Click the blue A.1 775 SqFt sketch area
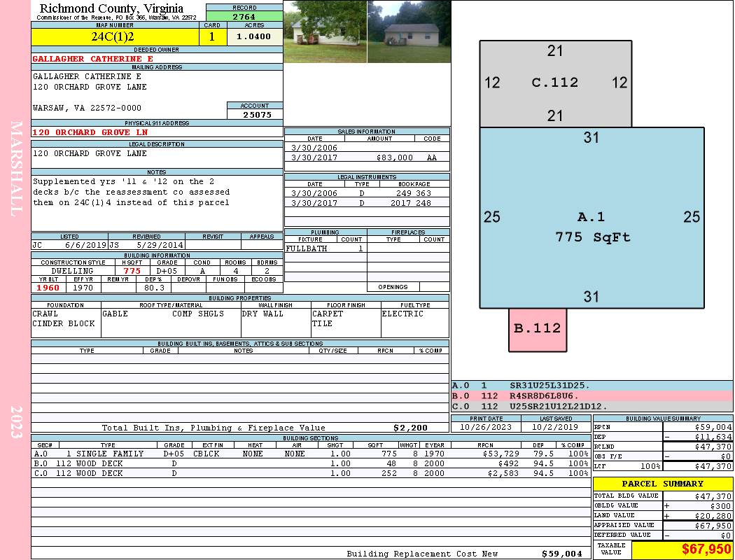This screenshot has height=560, width=735. click(591, 218)
